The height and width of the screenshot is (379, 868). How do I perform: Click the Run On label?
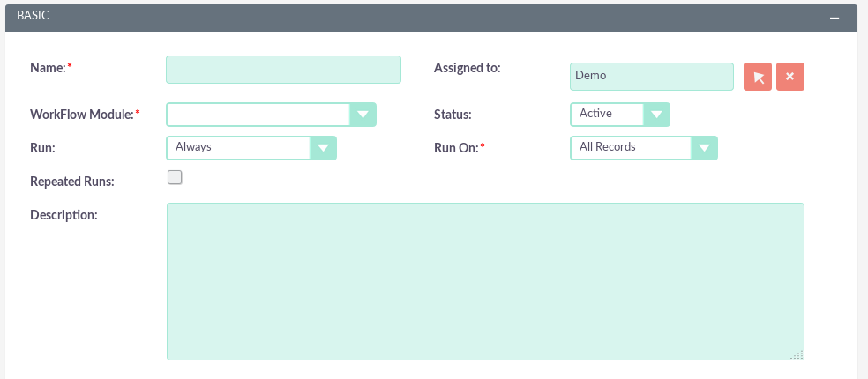(455, 148)
